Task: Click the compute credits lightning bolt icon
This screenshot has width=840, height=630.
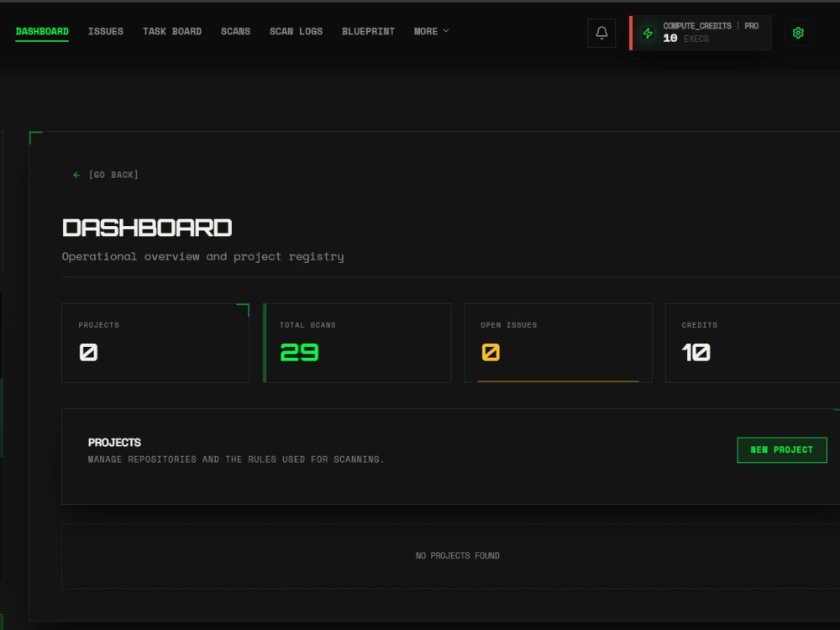Action: (648, 34)
